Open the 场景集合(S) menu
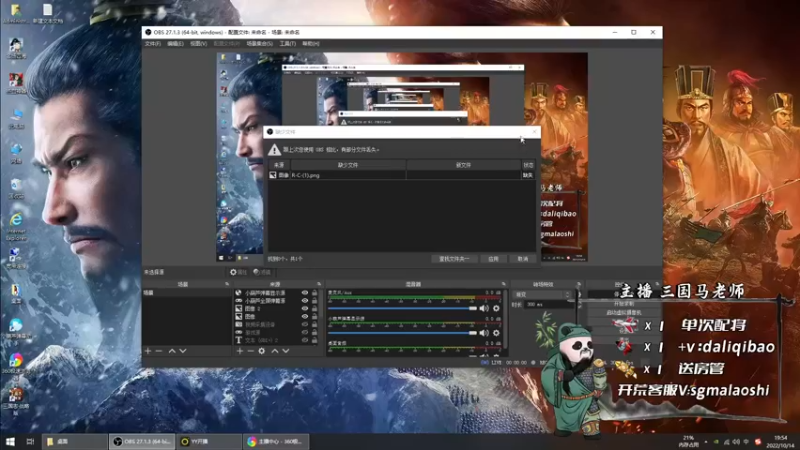 [260, 44]
